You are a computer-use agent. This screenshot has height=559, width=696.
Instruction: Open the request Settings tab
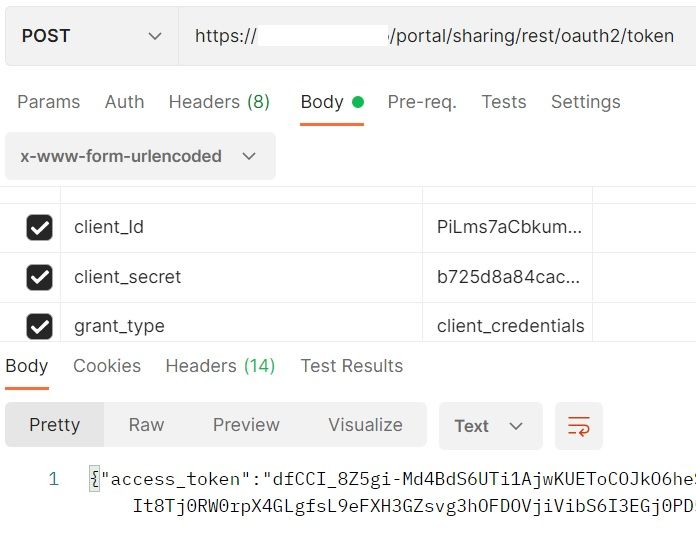coord(585,102)
